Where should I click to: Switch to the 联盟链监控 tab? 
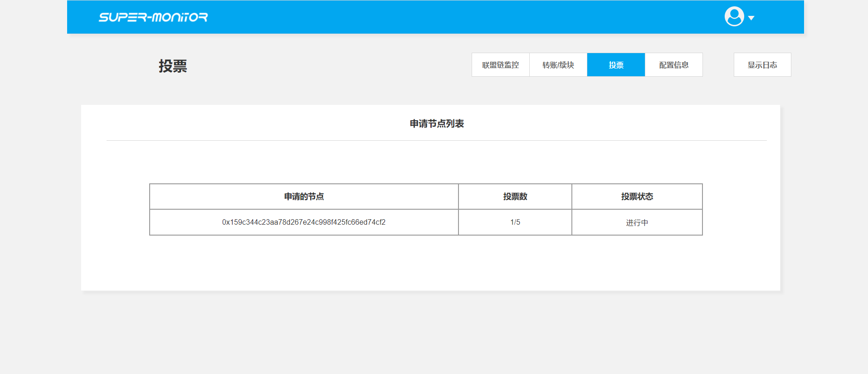click(500, 65)
